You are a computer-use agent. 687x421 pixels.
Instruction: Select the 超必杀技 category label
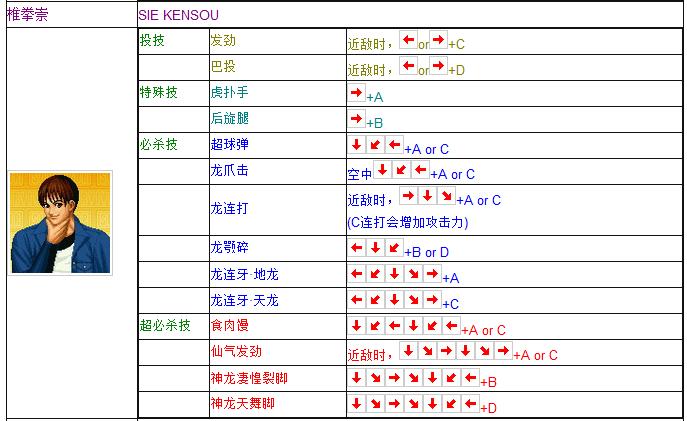165,325
